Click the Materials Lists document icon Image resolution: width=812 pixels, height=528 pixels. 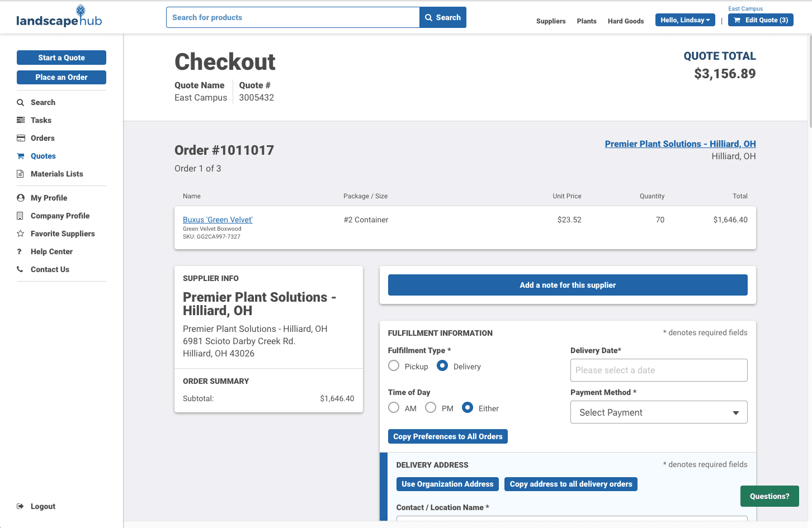point(20,174)
